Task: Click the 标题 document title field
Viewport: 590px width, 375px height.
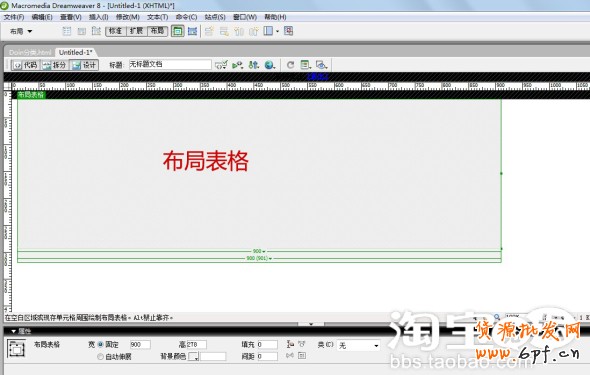Action: coord(170,64)
